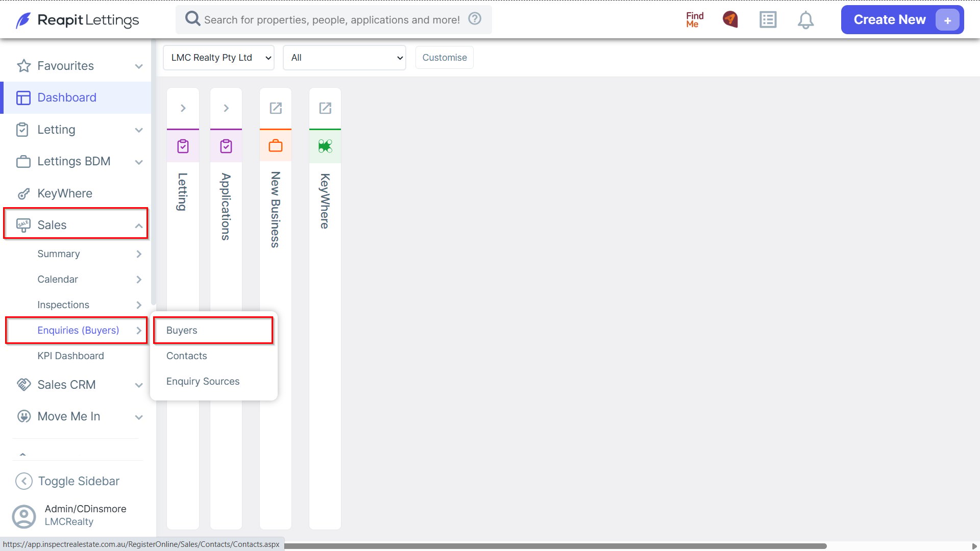
Task: Open the Find Me icon
Action: click(695, 20)
